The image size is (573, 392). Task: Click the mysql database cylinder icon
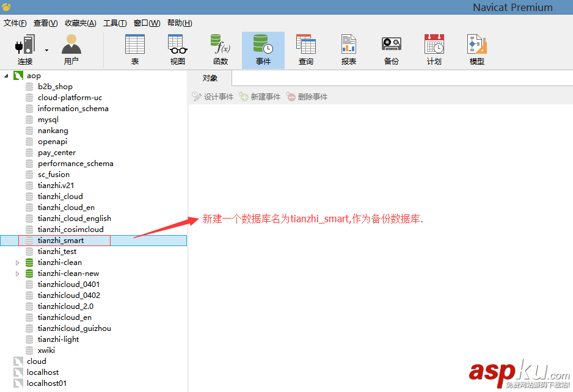coord(29,120)
